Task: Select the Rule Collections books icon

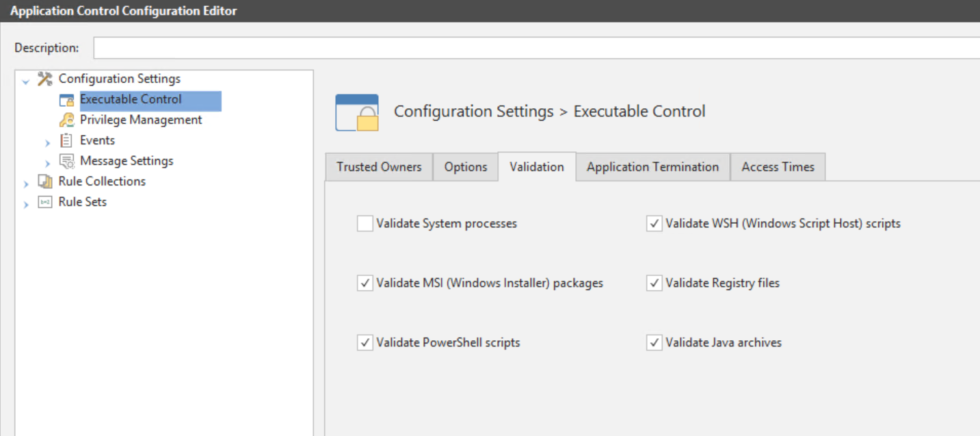Action: [45, 181]
